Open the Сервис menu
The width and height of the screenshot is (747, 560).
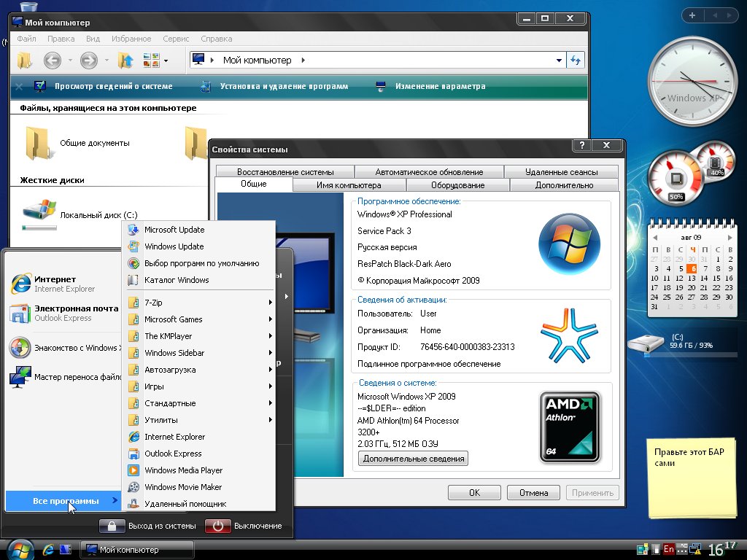[x=176, y=39]
